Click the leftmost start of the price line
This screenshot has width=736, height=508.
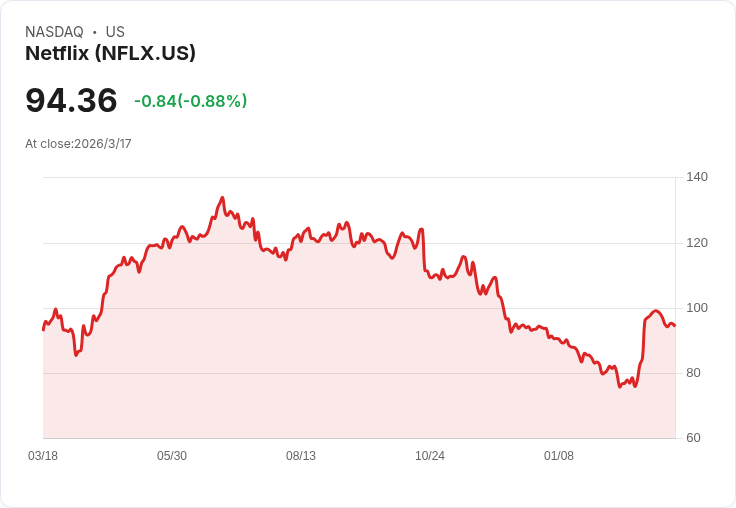tap(43, 330)
